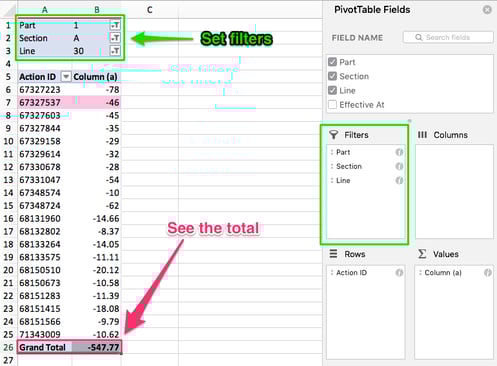Select the Part label cell A1
497x366 pixels.
(45, 25)
